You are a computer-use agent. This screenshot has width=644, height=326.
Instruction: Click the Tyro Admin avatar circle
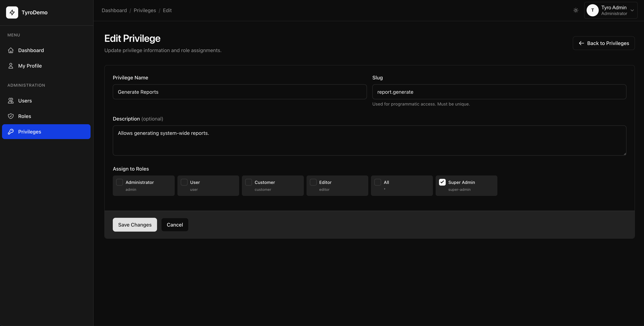(592, 10)
